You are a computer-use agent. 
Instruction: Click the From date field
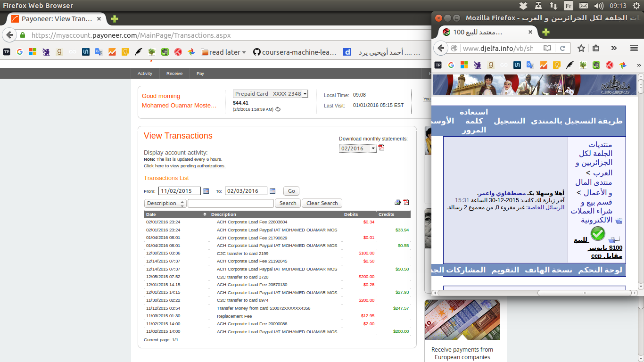pos(180,191)
